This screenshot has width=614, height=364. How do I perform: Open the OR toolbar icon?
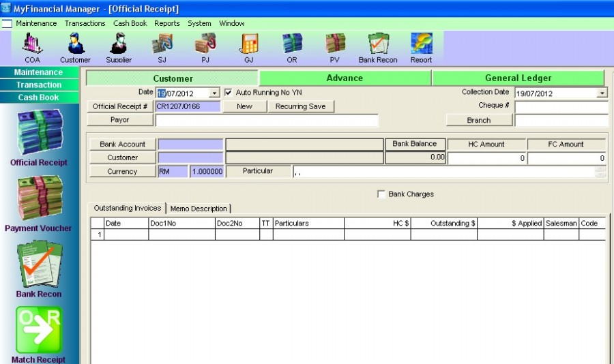292,47
